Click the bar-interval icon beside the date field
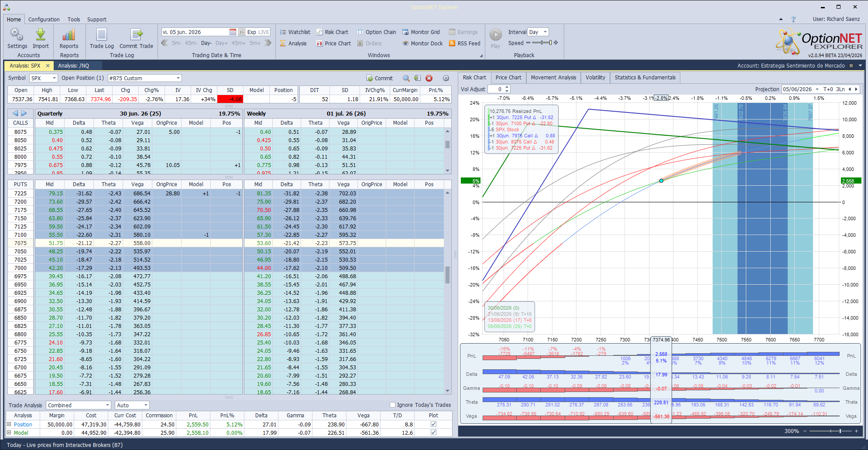The image size is (868, 450). (x=241, y=32)
